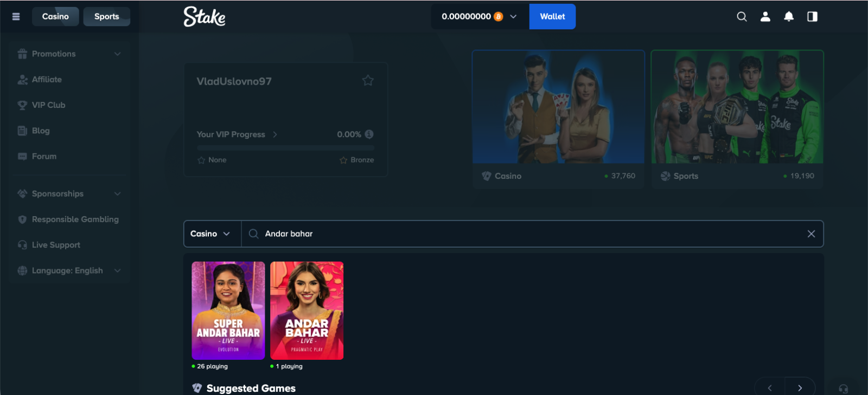The width and height of the screenshot is (868, 395).
Task: Open the Wallet button
Action: point(552,17)
